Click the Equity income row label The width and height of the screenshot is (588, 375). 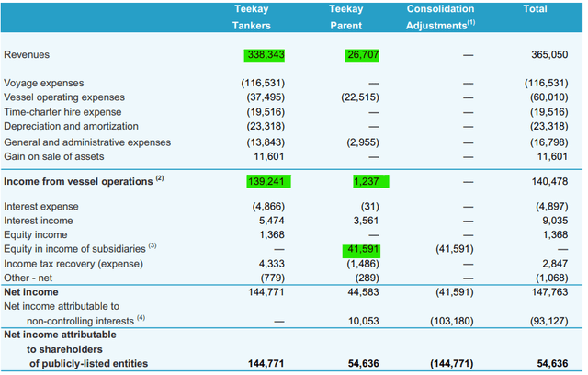pyautogui.click(x=36, y=234)
